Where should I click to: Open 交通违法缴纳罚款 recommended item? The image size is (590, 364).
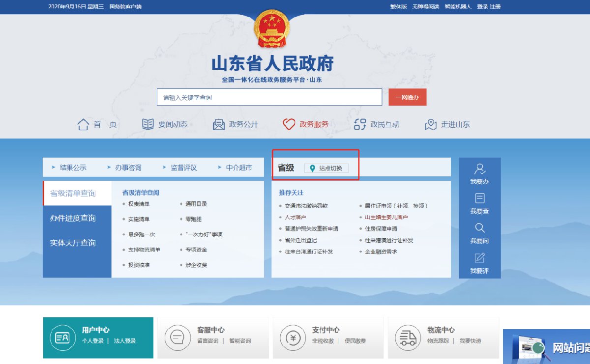pyautogui.click(x=306, y=205)
